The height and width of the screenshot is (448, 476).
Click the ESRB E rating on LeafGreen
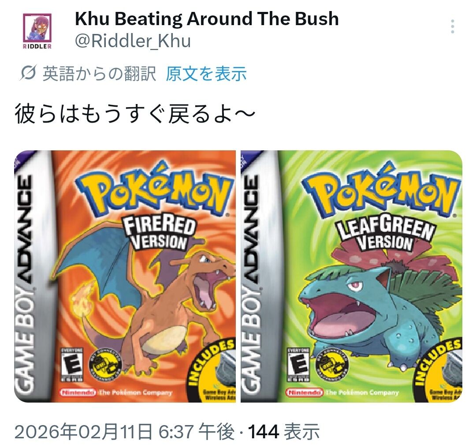pos(298,365)
